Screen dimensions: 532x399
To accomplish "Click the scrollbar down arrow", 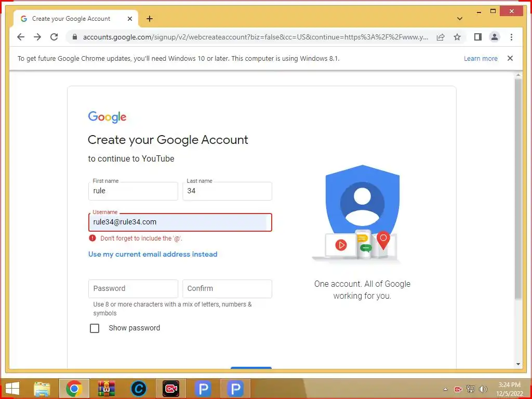I will click(x=518, y=364).
